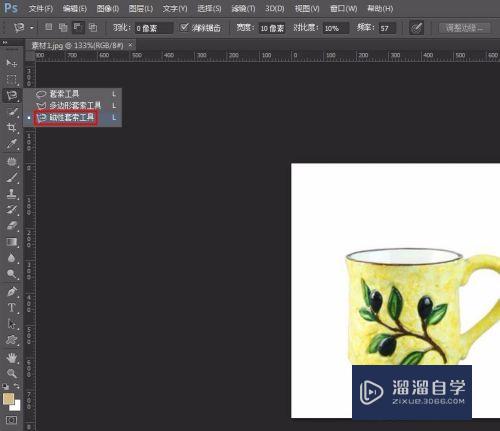The height and width of the screenshot is (431, 500).
Task: Select the Quick Selection brush tool
Action: [11, 111]
